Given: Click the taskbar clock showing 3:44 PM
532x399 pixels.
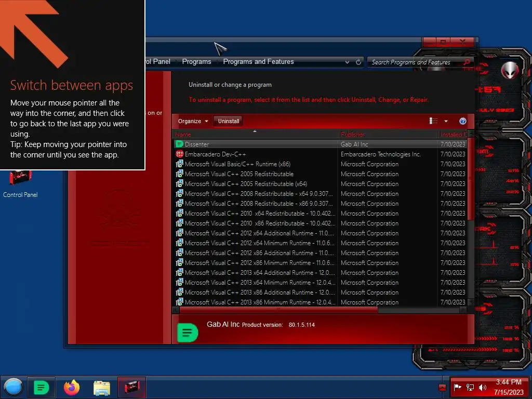Looking at the screenshot, I should coord(508,387).
